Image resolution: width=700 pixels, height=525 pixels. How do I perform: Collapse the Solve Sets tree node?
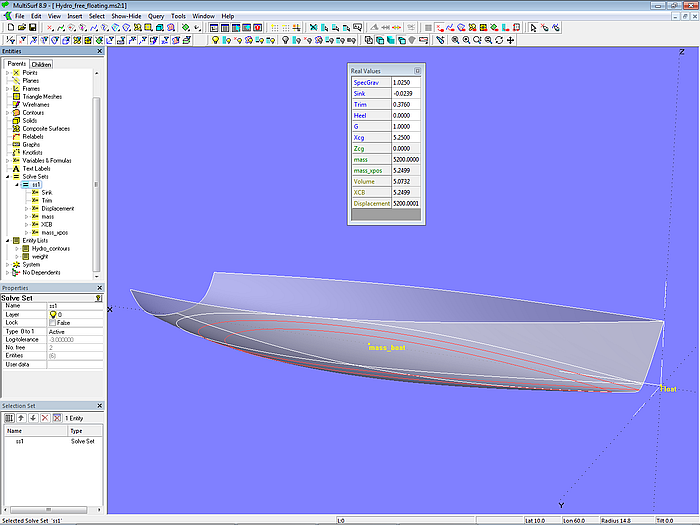[8, 176]
